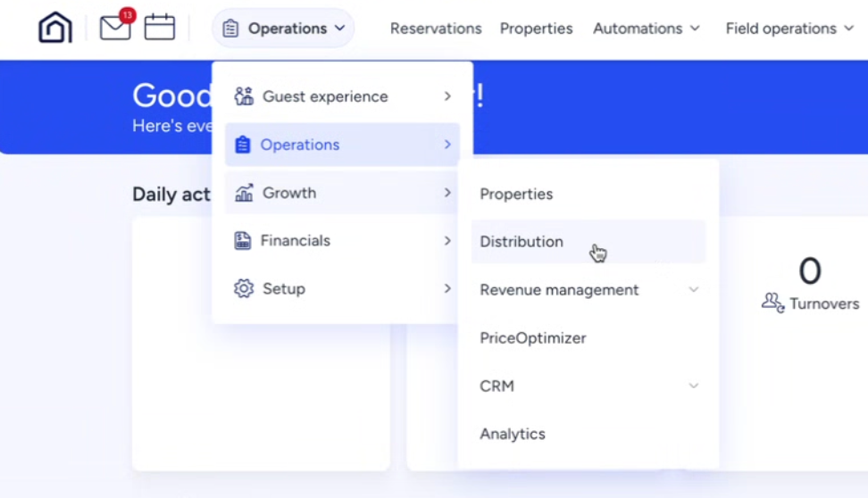Expand the Revenue management submenu chevron

pyautogui.click(x=694, y=290)
